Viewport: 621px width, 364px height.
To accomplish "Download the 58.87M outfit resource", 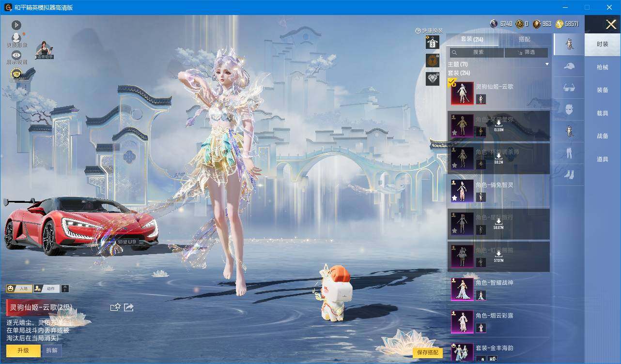I will [498, 223].
